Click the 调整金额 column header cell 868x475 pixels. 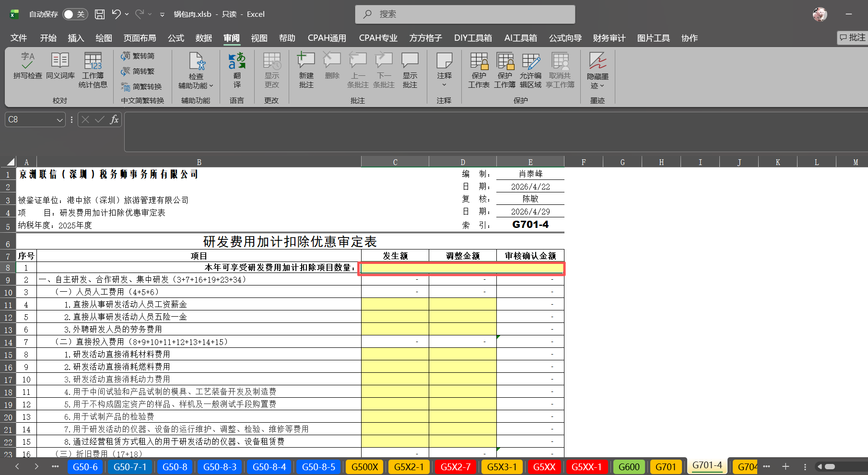463,256
